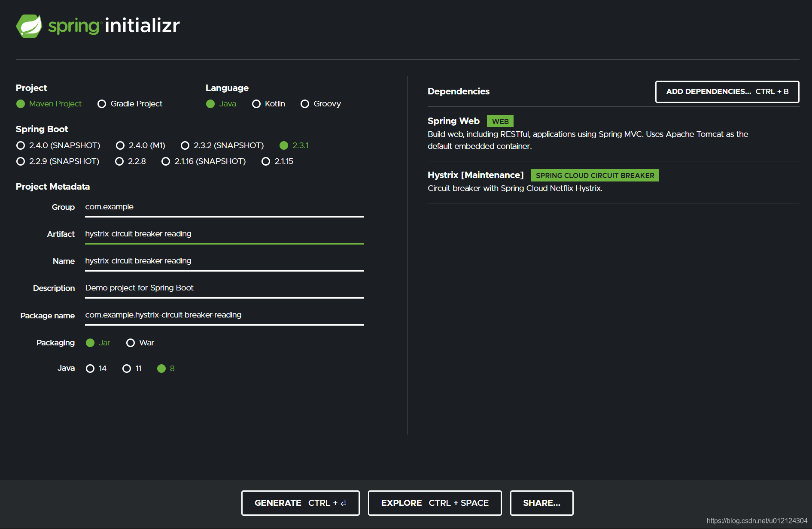Focus the Package name input field
This screenshot has width=812, height=529.
pyautogui.click(x=225, y=315)
